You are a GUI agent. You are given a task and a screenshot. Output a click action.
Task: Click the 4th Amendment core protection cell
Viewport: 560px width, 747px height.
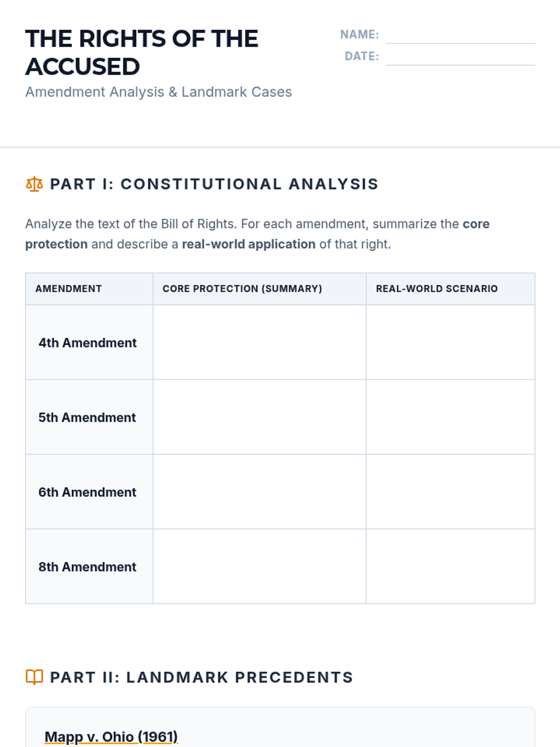pos(259,342)
